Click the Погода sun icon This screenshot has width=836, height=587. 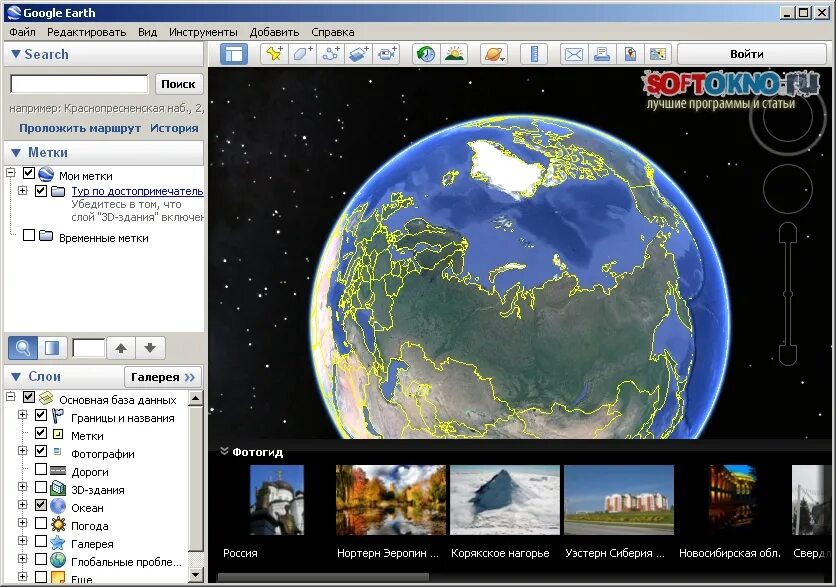coord(58,524)
